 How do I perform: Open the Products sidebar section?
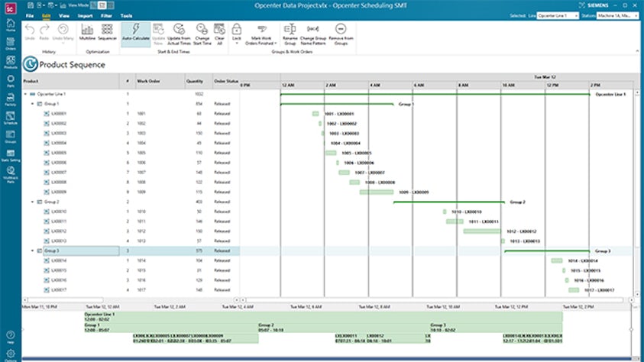point(11,62)
